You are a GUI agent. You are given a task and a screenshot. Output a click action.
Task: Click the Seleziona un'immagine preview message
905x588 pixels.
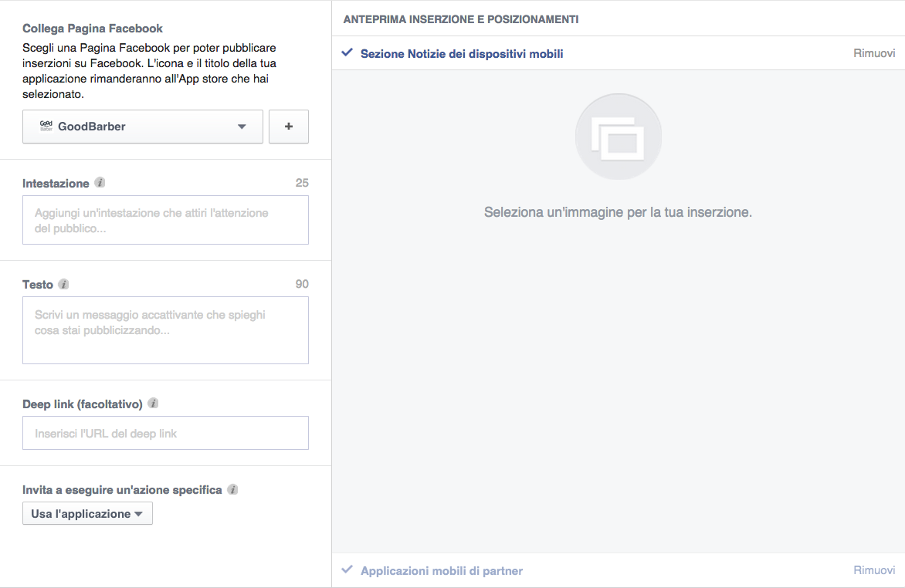pyautogui.click(x=618, y=212)
